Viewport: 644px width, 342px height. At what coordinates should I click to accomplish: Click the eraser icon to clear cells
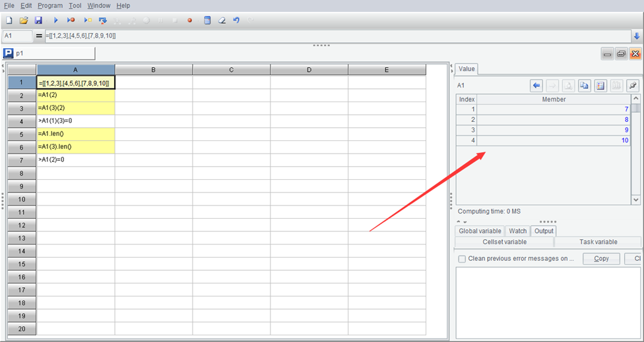coord(222,20)
